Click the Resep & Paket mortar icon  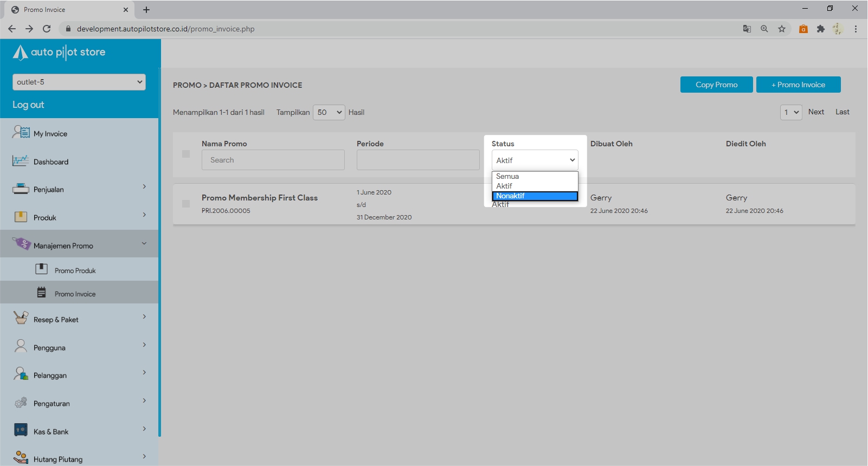click(x=21, y=318)
